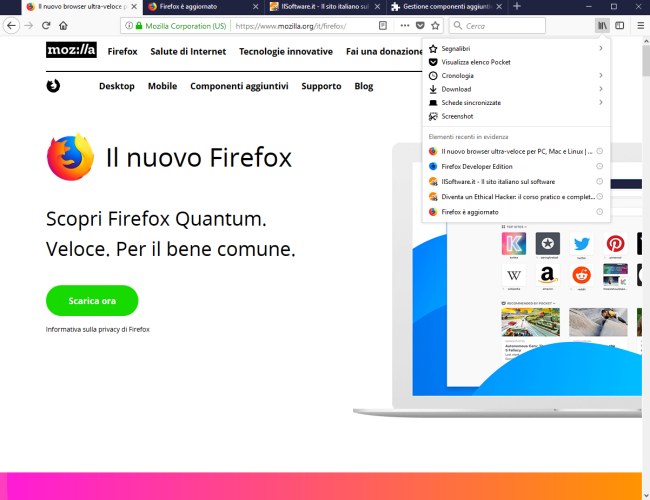Click the Kickstarter tile in laptop image
The width and height of the screenshot is (650, 500).
tap(514, 243)
